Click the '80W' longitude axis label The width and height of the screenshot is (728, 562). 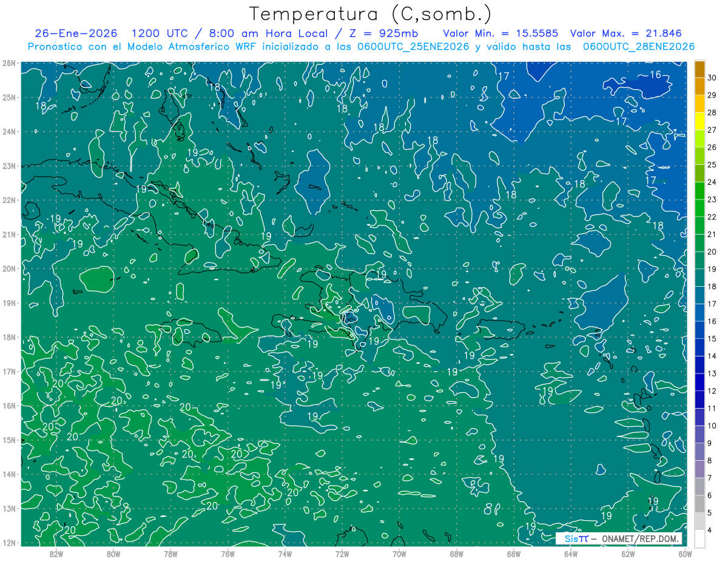113,554
